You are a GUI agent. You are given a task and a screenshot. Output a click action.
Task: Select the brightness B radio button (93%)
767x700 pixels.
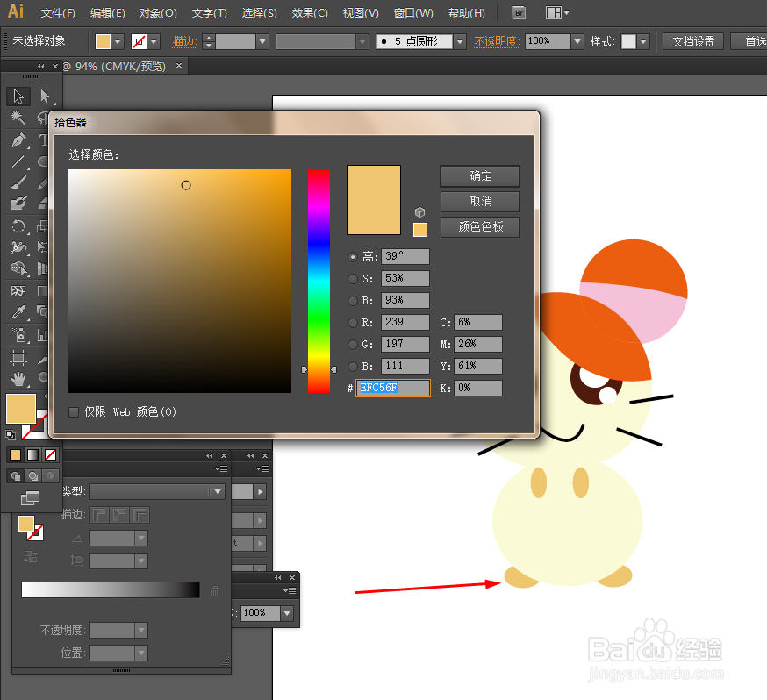(x=352, y=301)
